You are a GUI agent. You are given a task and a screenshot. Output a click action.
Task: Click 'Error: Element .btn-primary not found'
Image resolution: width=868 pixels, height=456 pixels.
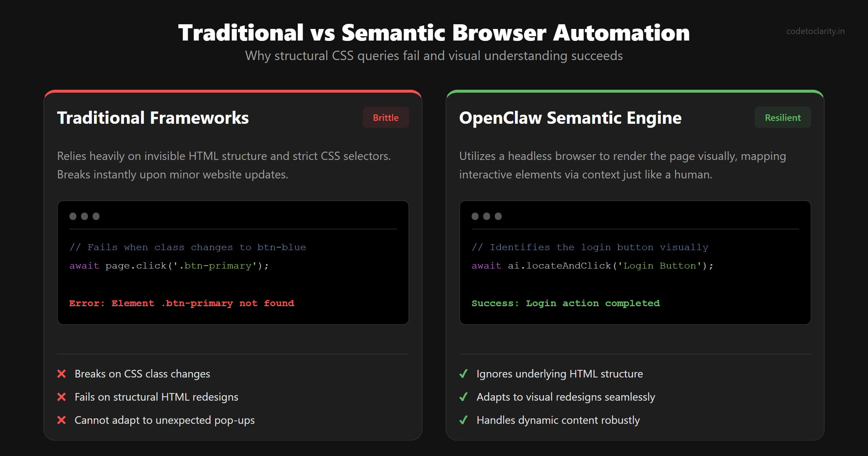(182, 303)
